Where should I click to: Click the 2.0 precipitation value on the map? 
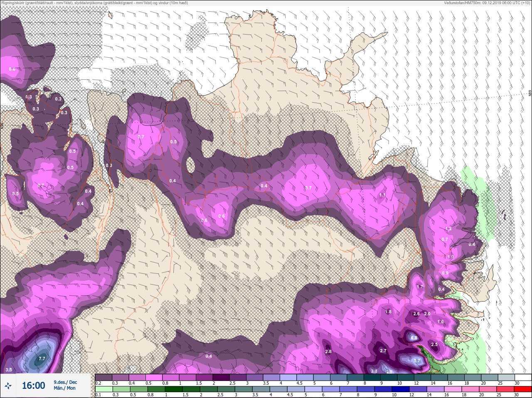click(427, 314)
